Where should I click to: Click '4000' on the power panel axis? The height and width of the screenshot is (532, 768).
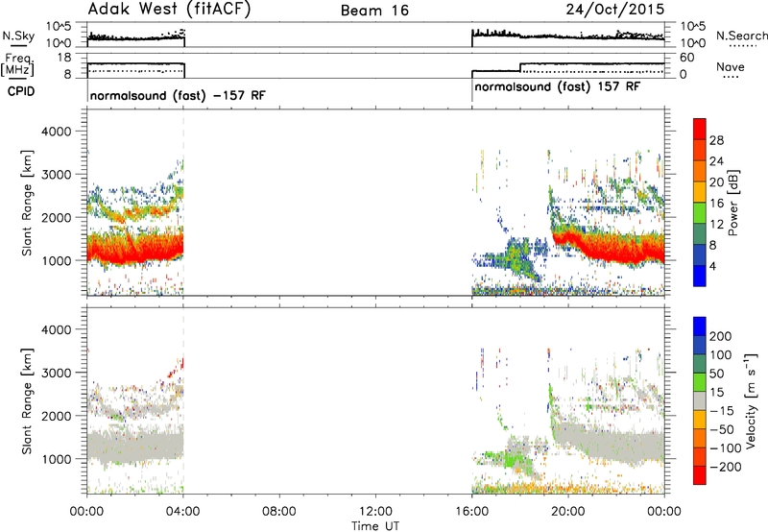(x=56, y=132)
